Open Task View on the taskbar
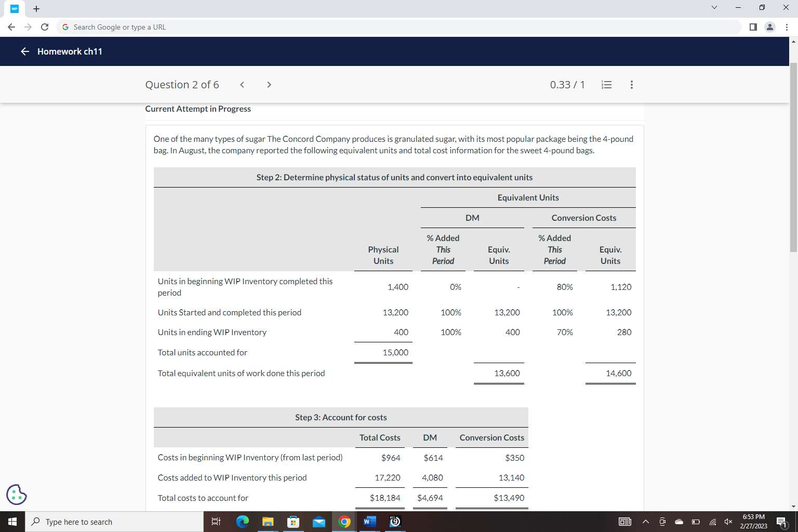Viewport: 798px width, 532px height. (216, 522)
